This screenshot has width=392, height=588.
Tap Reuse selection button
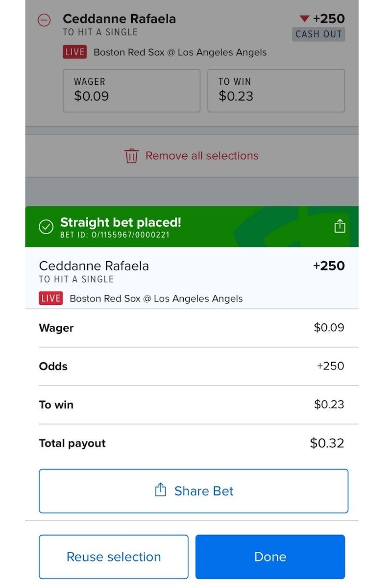click(114, 557)
